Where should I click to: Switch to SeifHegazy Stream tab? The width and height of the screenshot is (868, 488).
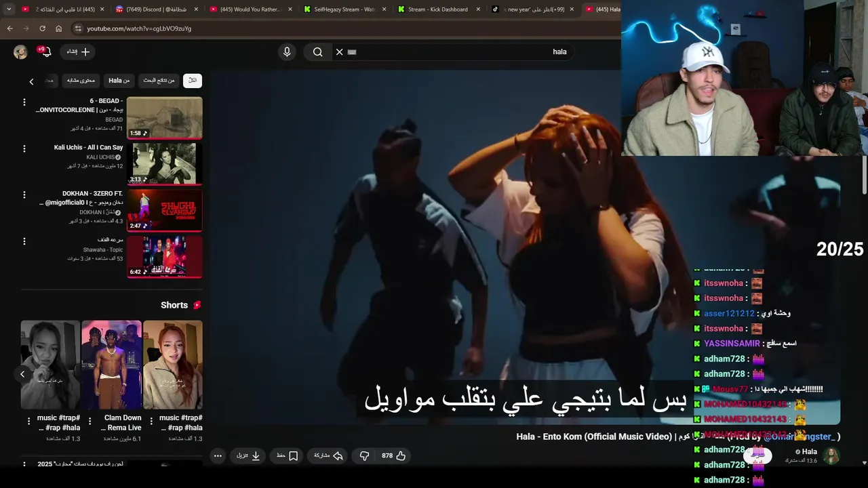(x=344, y=9)
